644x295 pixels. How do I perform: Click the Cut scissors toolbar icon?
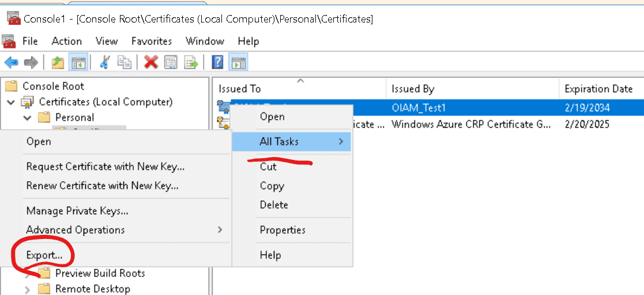tap(104, 62)
